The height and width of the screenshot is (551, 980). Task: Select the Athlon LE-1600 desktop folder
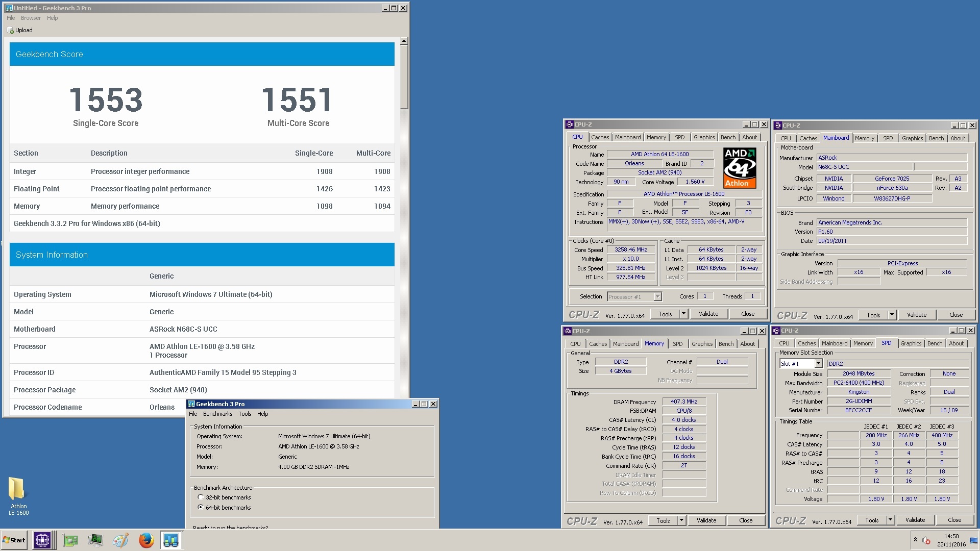[18, 496]
